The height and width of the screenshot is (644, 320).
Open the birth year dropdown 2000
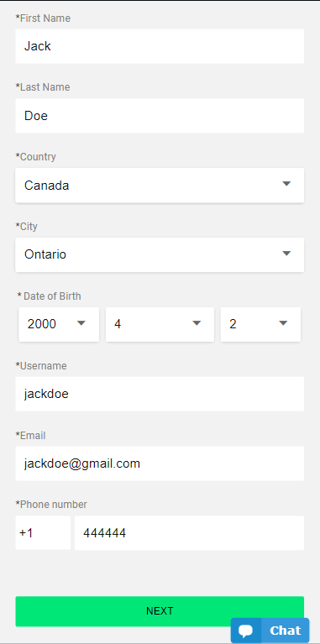59,324
